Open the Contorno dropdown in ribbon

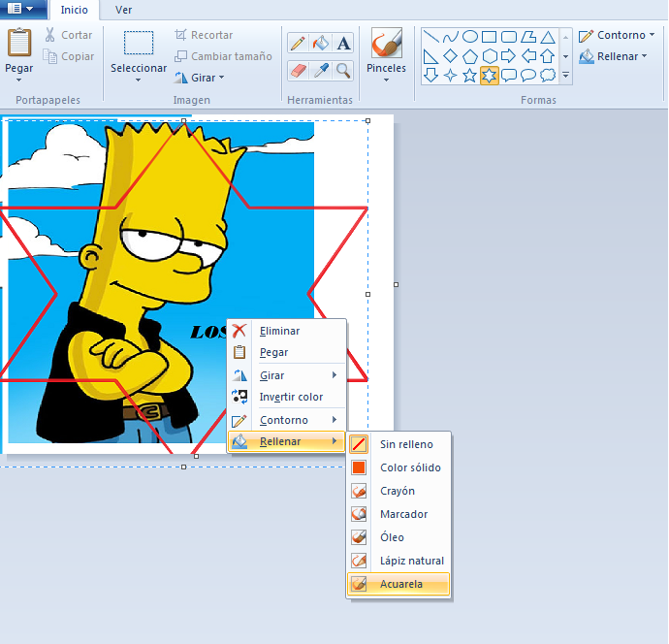pos(617,35)
